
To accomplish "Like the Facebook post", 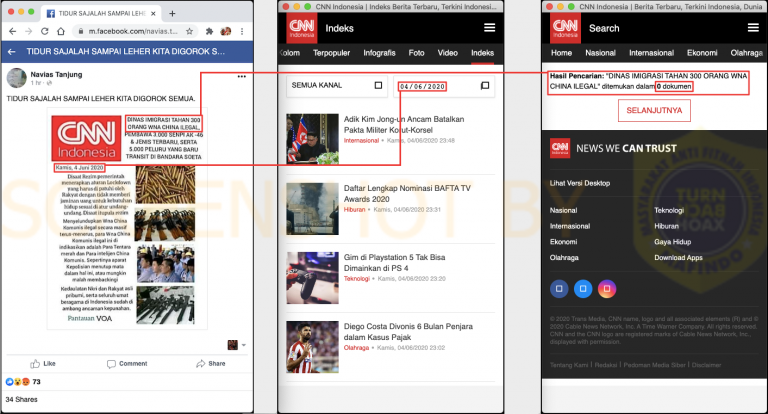I will tap(43, 364).
